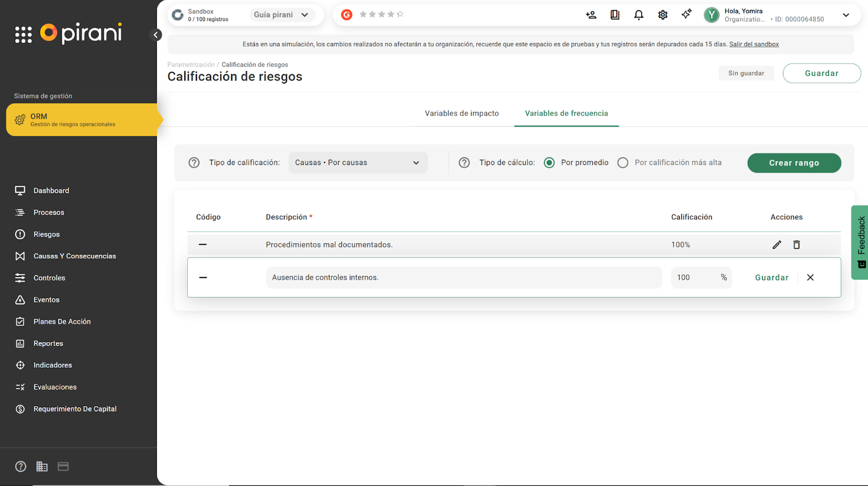
Task: Open the notifications bell icon
Action: pos(639,15)
